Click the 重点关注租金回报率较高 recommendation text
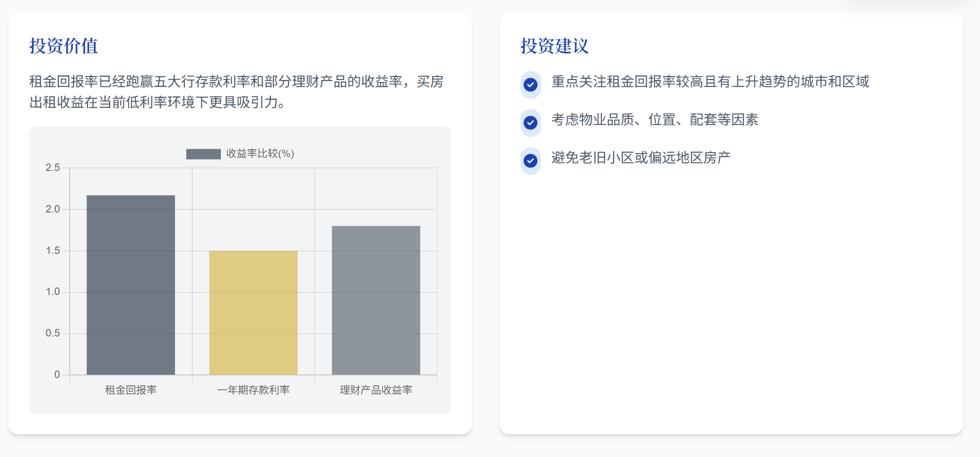Image resolution: width=980 pixels, height=457 pixels. 710,82
